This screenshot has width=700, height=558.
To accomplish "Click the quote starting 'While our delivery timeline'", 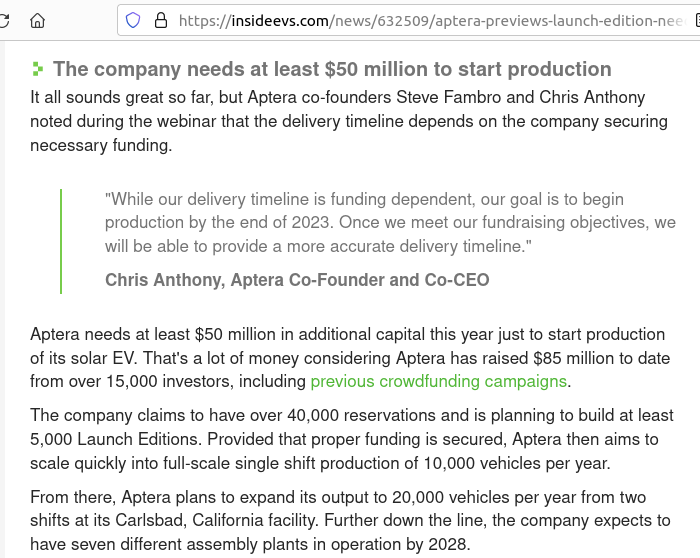I will [x=390, y=222].
